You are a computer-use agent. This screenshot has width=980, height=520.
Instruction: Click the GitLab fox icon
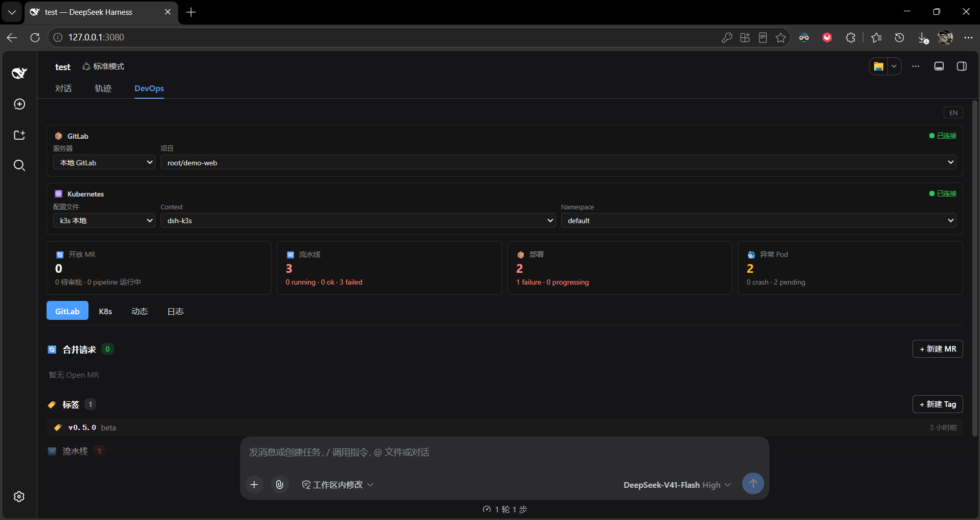click(x=58, y=136)
